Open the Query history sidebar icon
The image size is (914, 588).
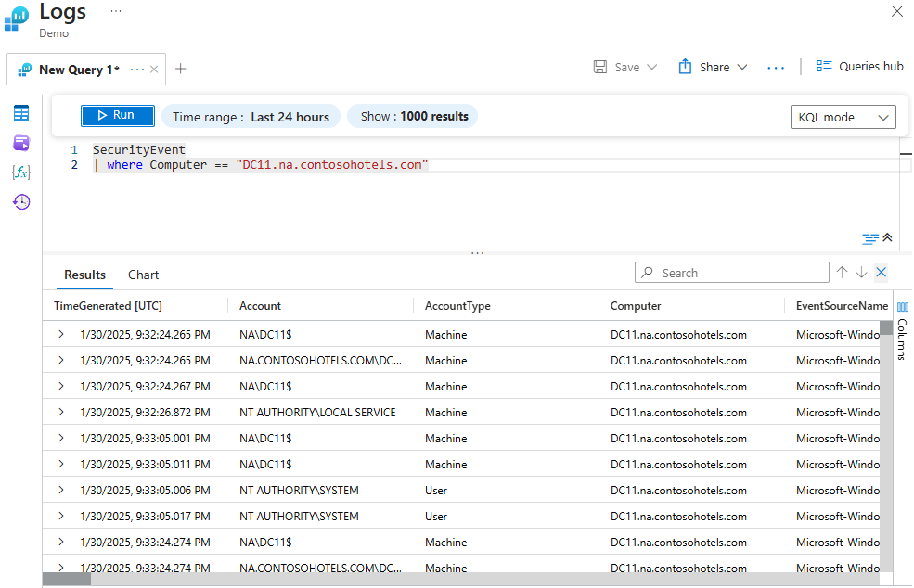click(x=21, y=201)
